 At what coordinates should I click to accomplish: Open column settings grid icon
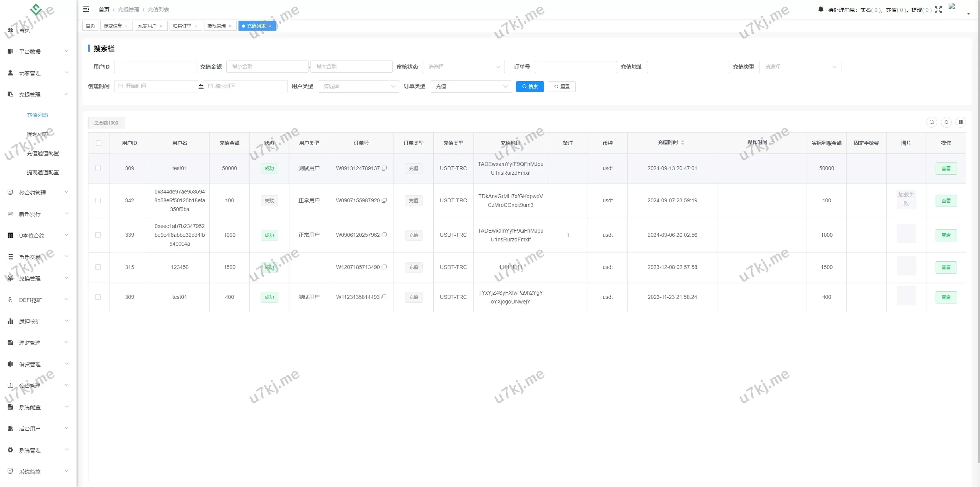960,122
